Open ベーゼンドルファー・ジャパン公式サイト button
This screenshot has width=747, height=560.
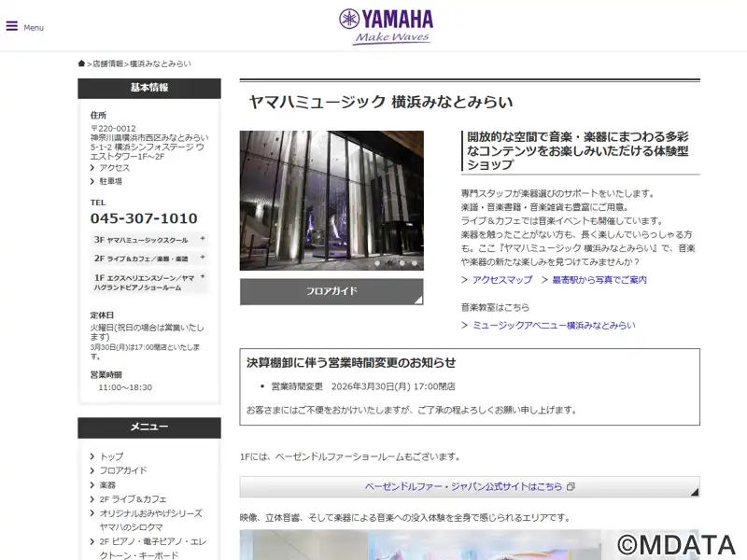(470, 486)
